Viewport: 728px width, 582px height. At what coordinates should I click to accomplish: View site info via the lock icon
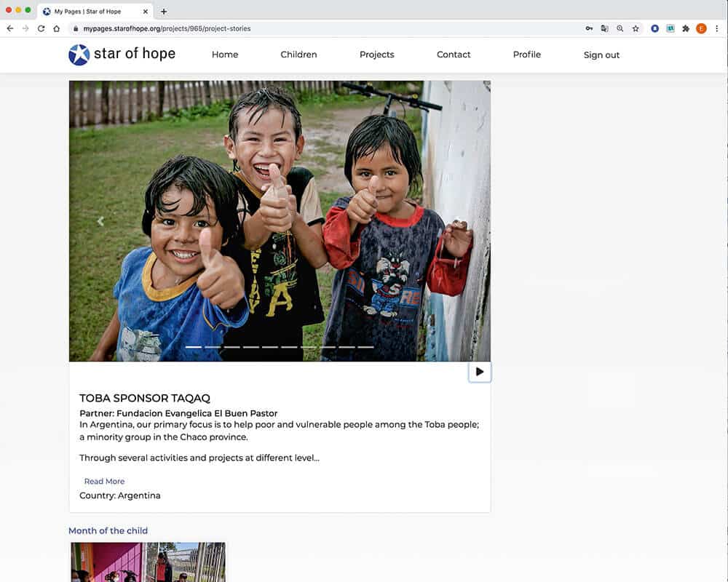click(76, 28)
